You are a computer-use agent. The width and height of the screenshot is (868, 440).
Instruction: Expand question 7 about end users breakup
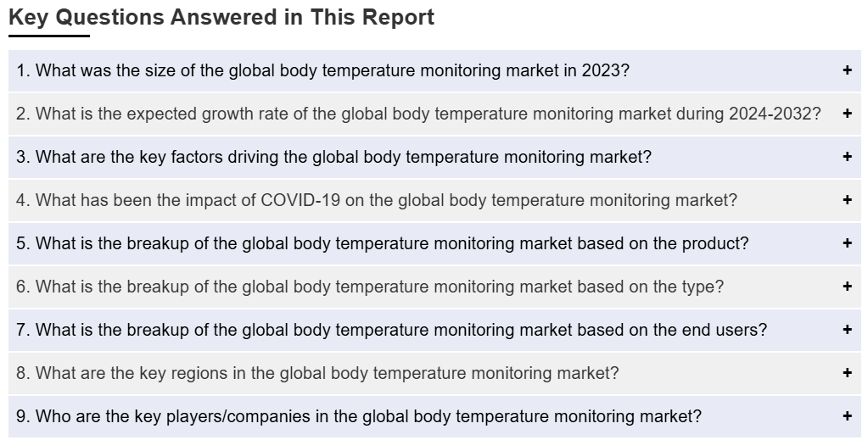coord(391,330)
